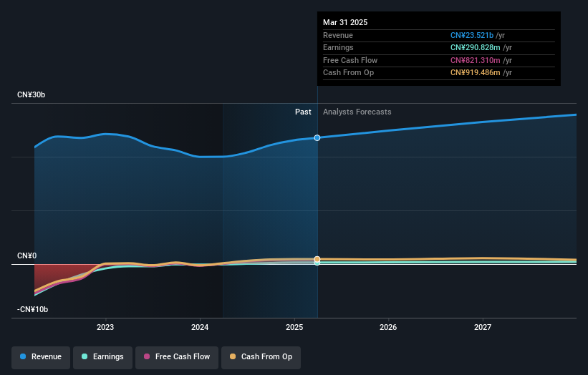Click the -CN¥10b y-axis label
Screen dimensions: 588x375
click(33, 309)
